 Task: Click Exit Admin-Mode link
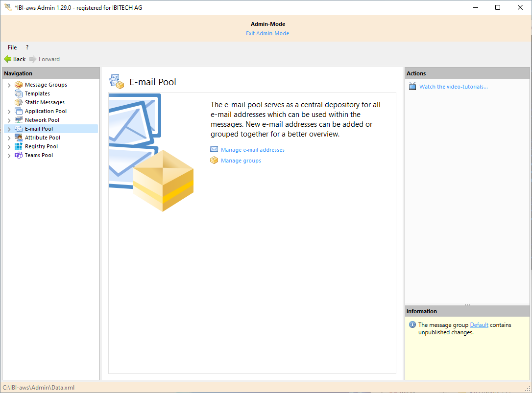pyautogui.click(x=267, y=33)
